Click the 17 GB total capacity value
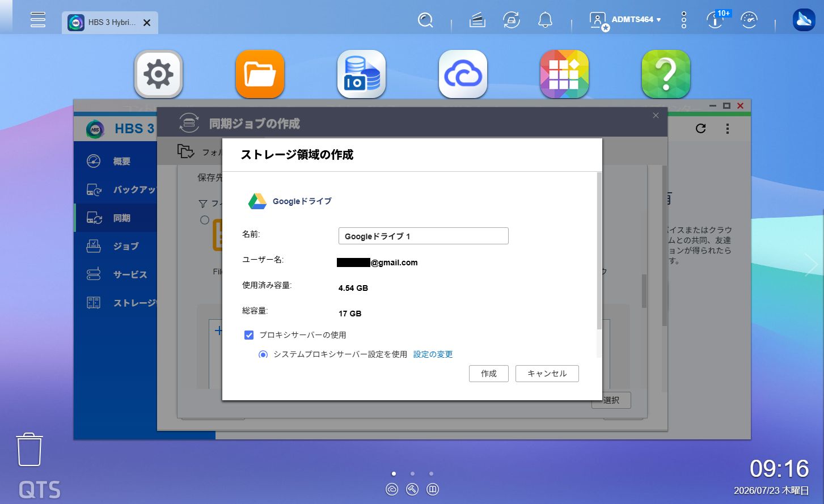Screen dimensions: 824x504 pos(350,314)
